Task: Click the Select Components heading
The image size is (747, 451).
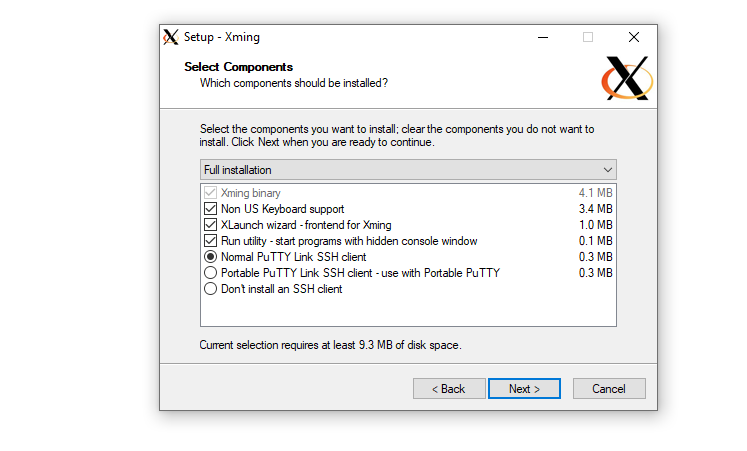Action: pyautogui.click(x=239, y=67)
